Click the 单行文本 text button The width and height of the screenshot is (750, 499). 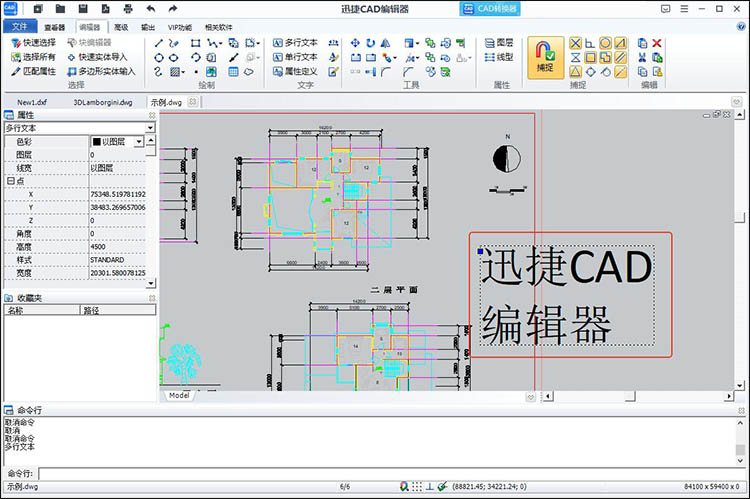click(x=295, y=57)
